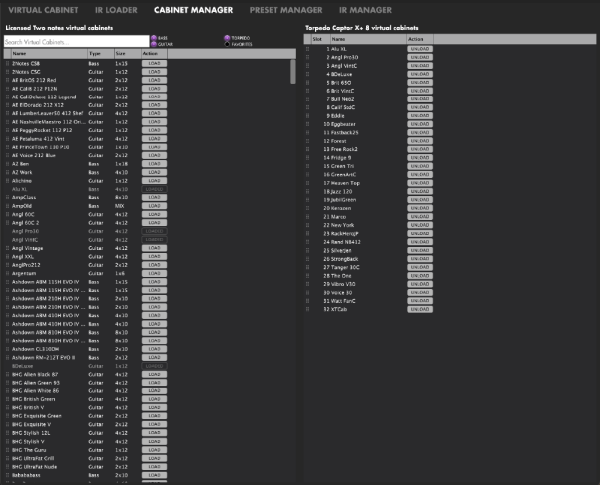Image resolution: width=600 pixels, height=485 pixels.
Task: Toggle the BASS filter
Action: tap(154, 37)
